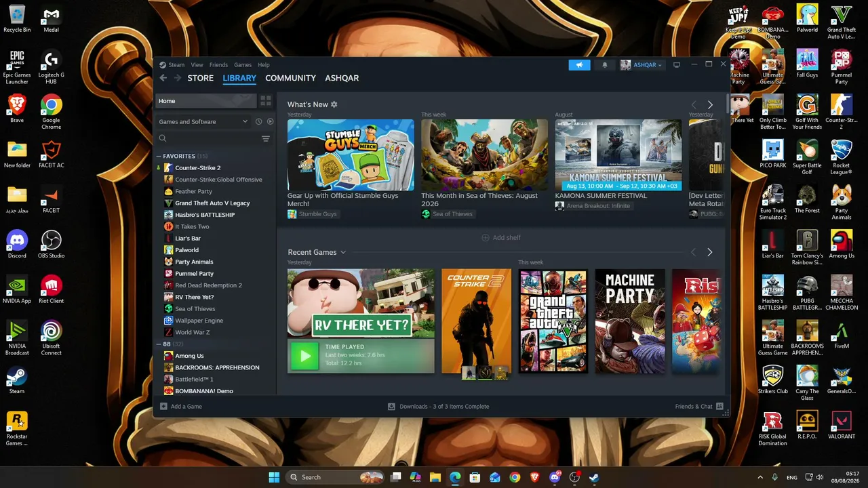The width and height of the screenshot is (868, 488).
Task: Collapse the 88 category in library
Action: click(x=159, y=344)
